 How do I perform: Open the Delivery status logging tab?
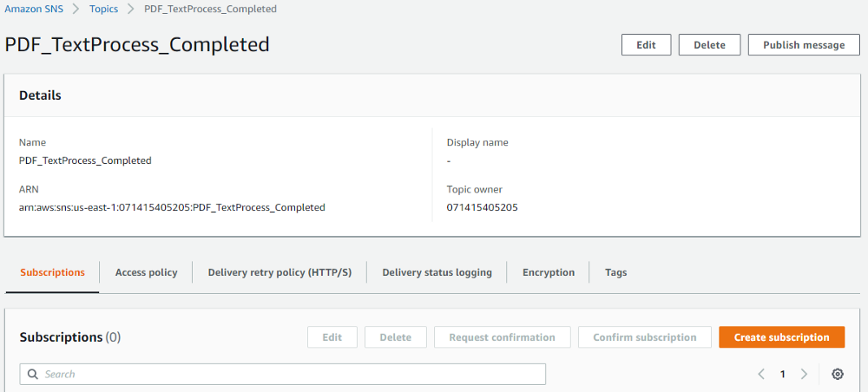click(437, 272)
